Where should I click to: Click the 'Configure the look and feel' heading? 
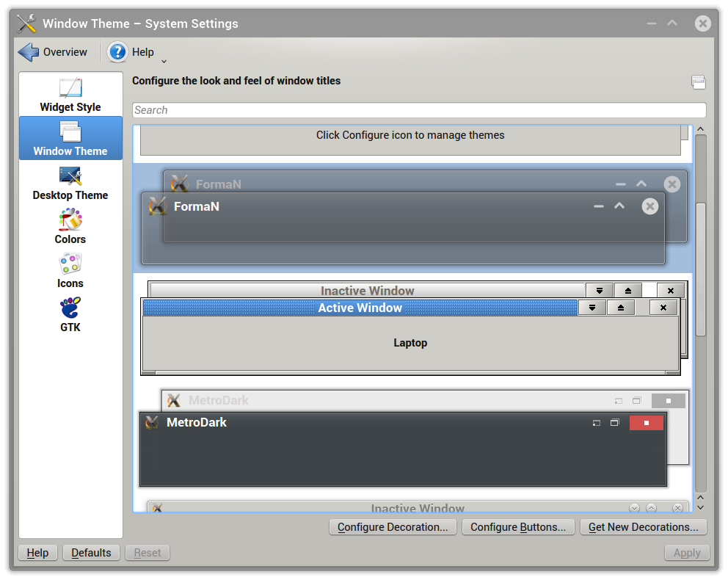pyautogui.click(x=236, y=81)
